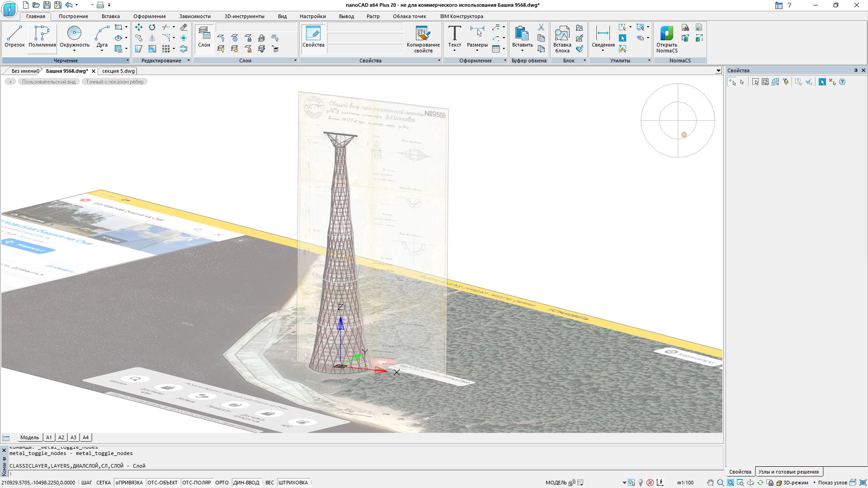868x488 pixels.
Task: Select the Полилиния polyline tool
Action: click(42, 36)
